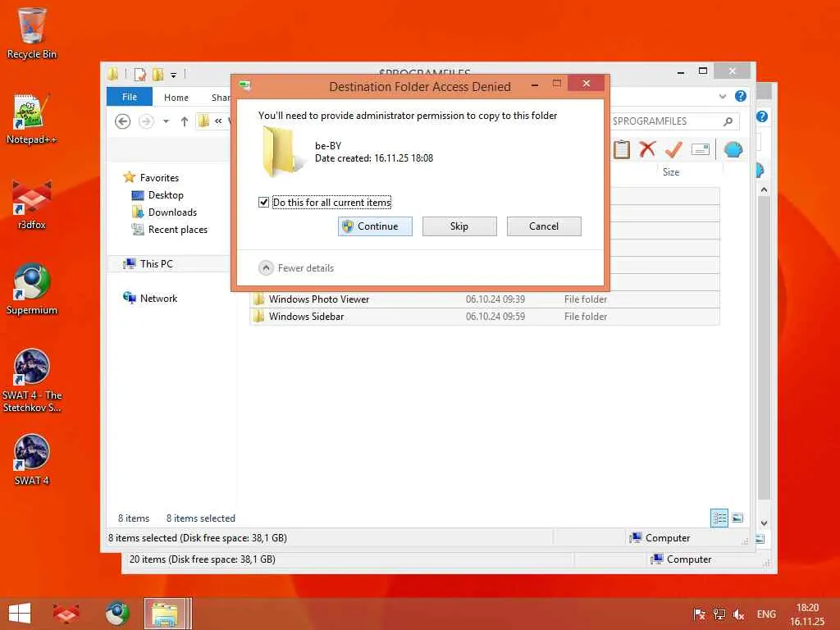Image resolution: width=840 pixels, height=630 pixels.
Task: Click the blue shell toolbar icon
Action: (x=733, y=149)
